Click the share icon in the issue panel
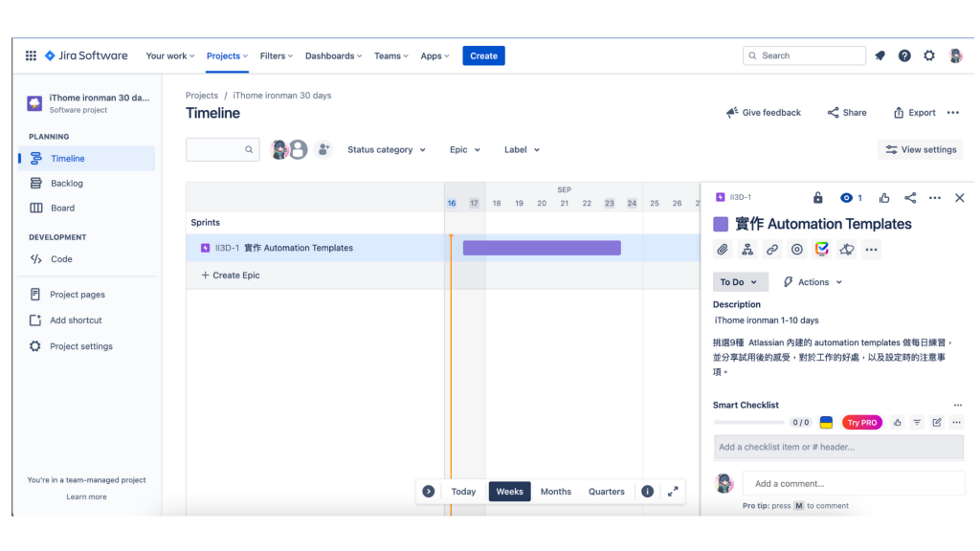 pos(910,197)
